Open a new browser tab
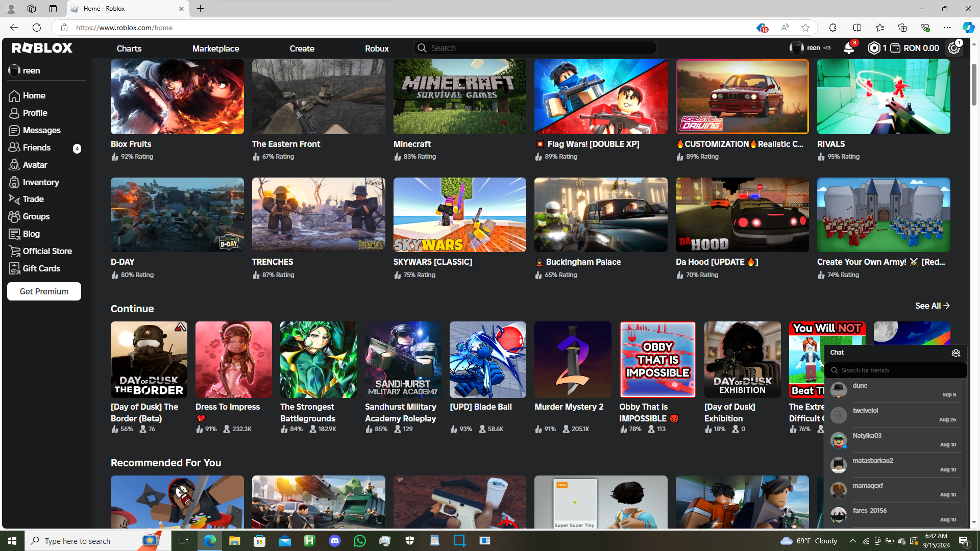Image resolution: width=980 pixels, height=551 pixels. [x=201, y=9]
